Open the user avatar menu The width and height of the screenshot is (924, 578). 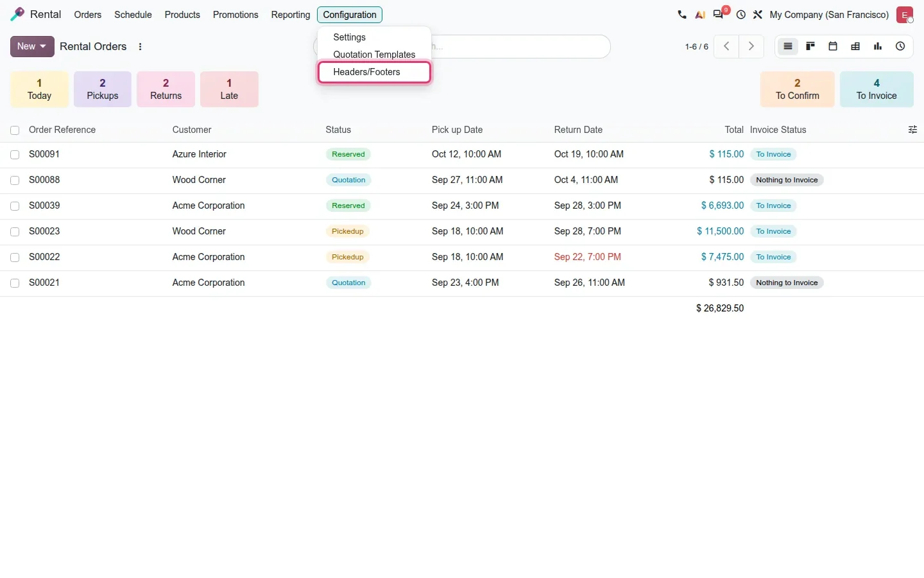(905, 15)
